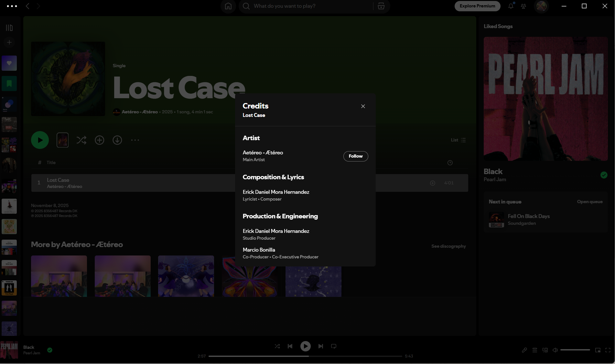
Task: Click the Explore Premium button
Action: point(477,6)
